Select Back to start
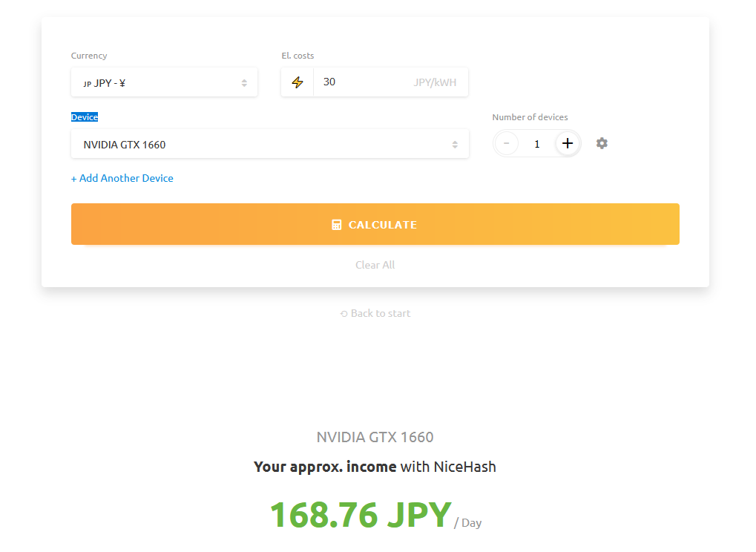Image resolution: width=756 pixels, height=552 pixels. click(380, 312)
